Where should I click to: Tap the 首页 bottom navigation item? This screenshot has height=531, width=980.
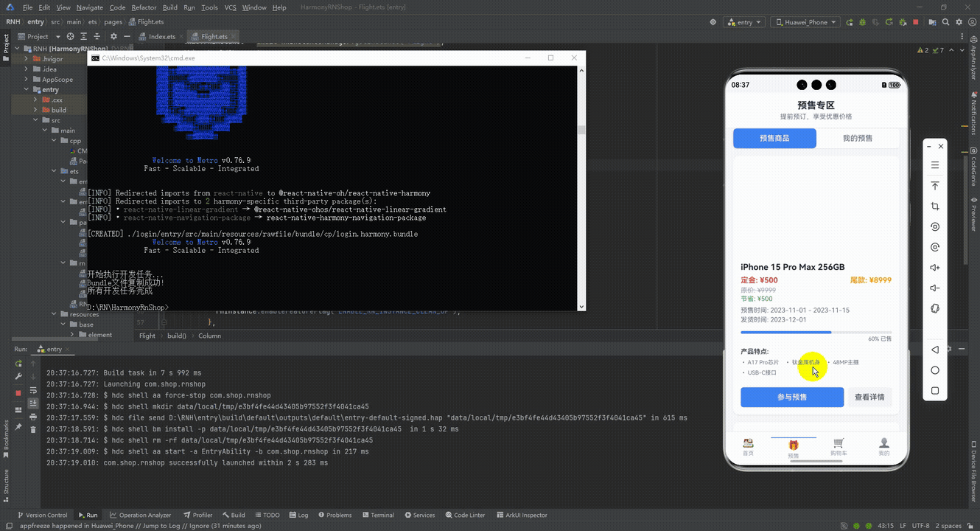[x=748, y=447]
